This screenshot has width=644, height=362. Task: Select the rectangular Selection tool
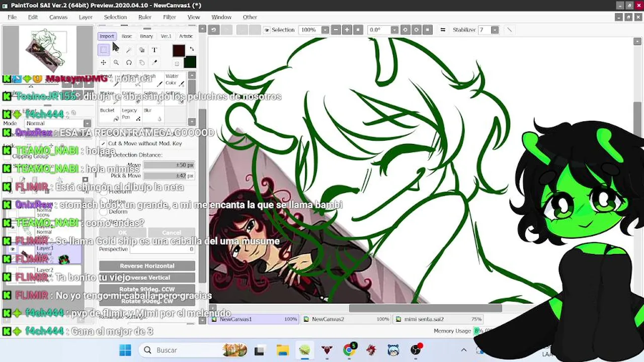pyautogui.click(x=104, y=50)
